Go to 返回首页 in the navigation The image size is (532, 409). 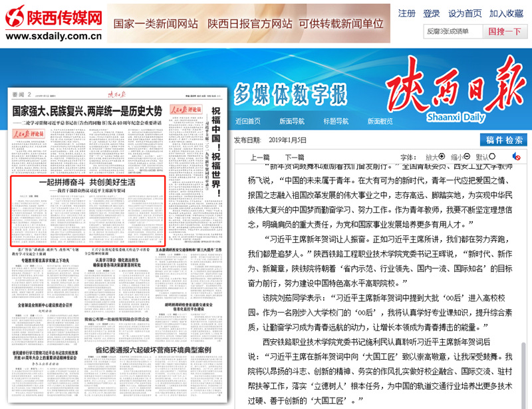tap(248, 121)
